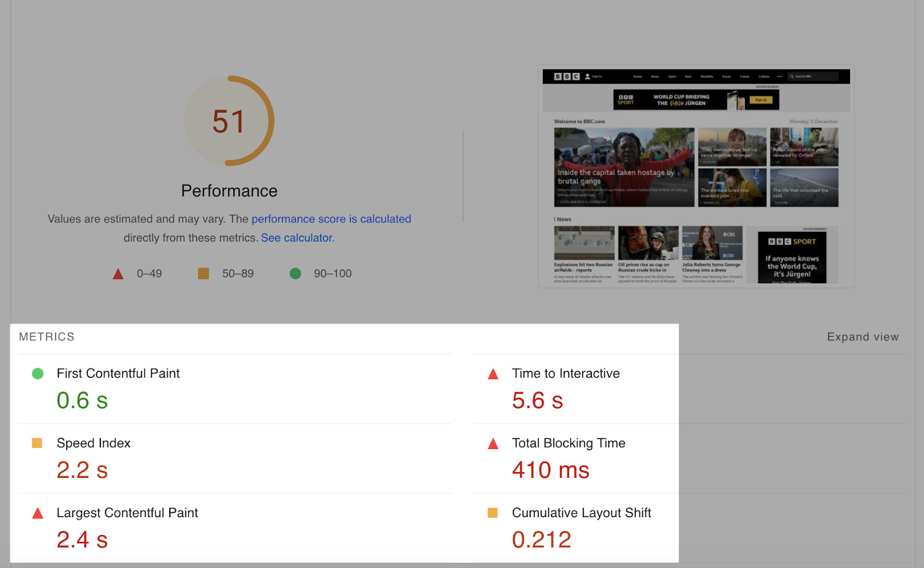Click the Sign up button in the BBC ad banner
This screenshot has width=924, height=568.
pyautogui.click(x=760, y=99)
